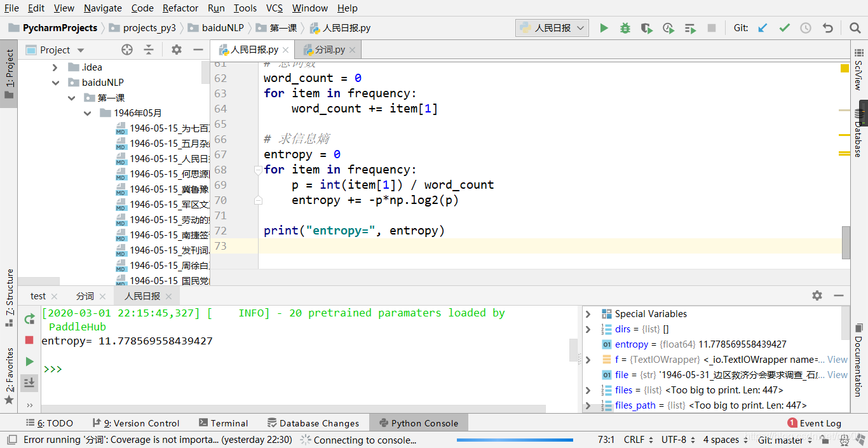Fold the for loop at line 68
This screenshot has width=868, height=448.
[258, 170]
